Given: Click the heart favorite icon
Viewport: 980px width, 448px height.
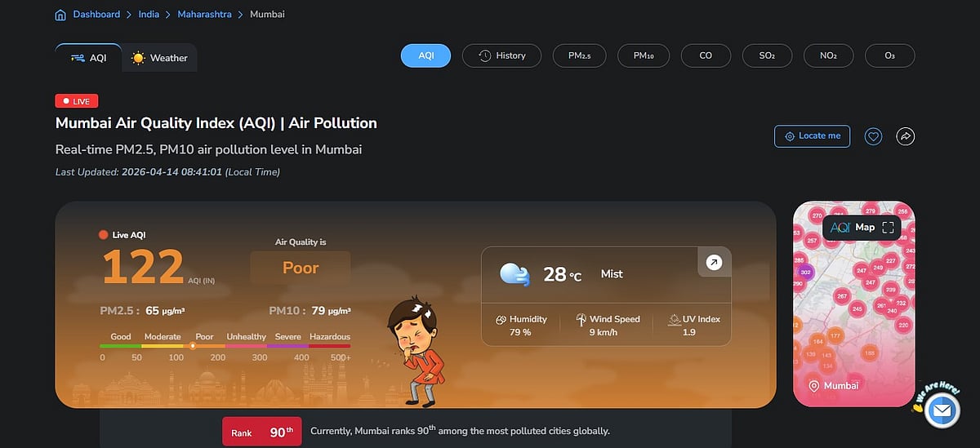Looking at the screenshot, I should 874,136.
